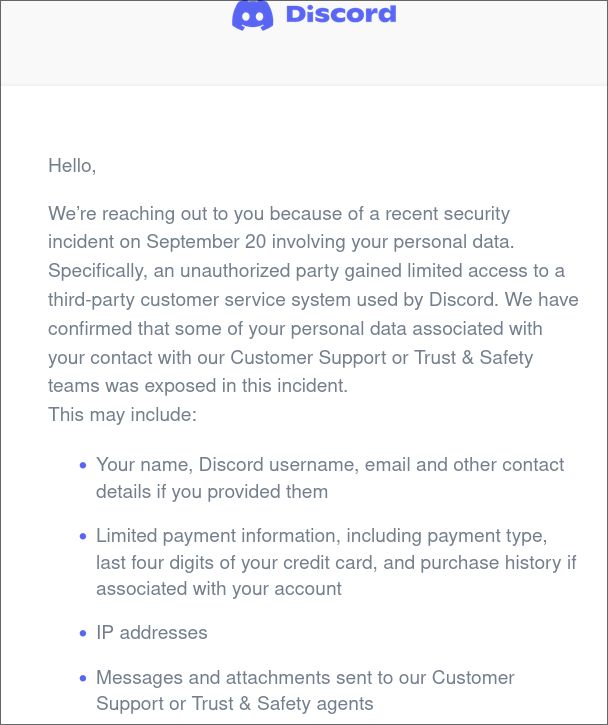Viewport: 608px width, 725px height.
Task: Click the "Support or Trust & Safety agents" line
Action: pos(234,704)
